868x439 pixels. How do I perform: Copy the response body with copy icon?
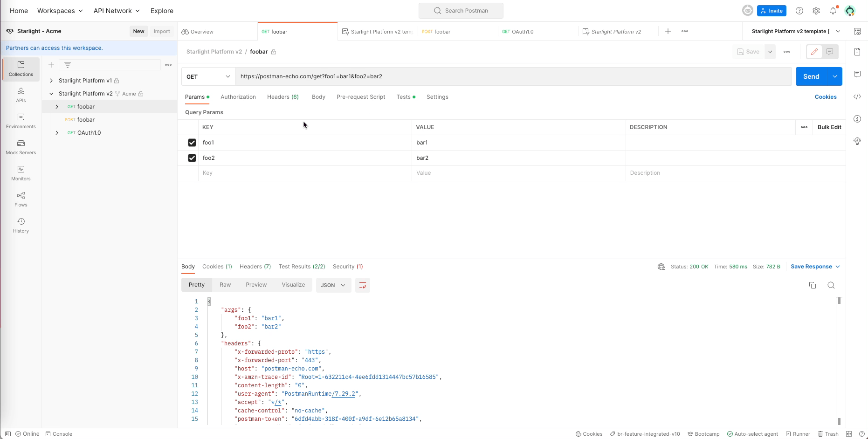(x=813, y=285)
